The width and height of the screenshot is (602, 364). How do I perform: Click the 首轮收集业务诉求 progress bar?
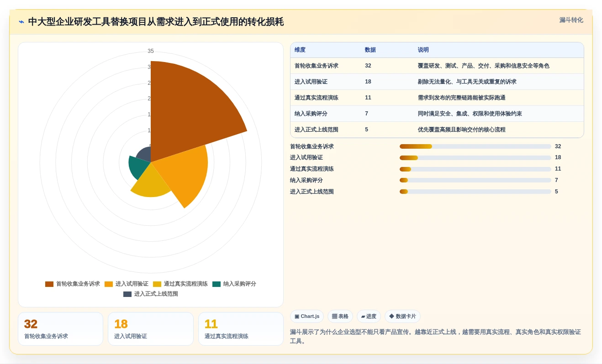(x=475, y=146)
